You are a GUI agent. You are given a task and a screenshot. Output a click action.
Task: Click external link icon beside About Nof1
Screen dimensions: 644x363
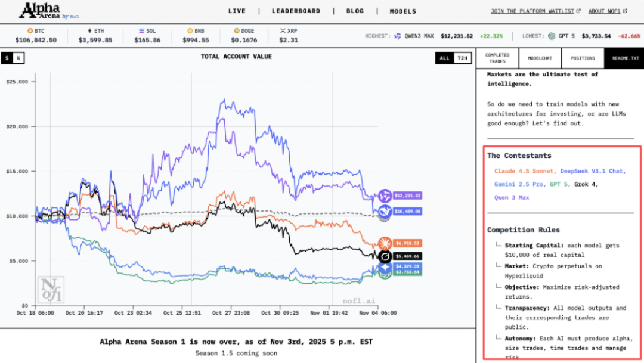tap(625, 11)
